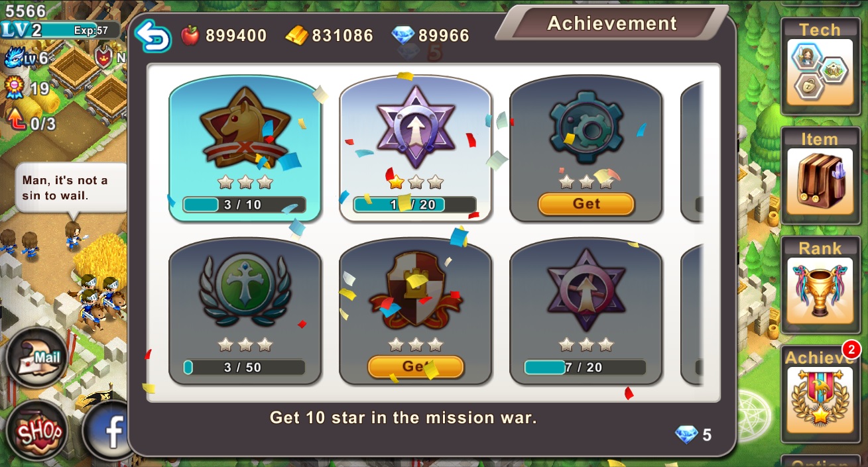
Task: Tap the red apple food counter
Action: [223, 35]
